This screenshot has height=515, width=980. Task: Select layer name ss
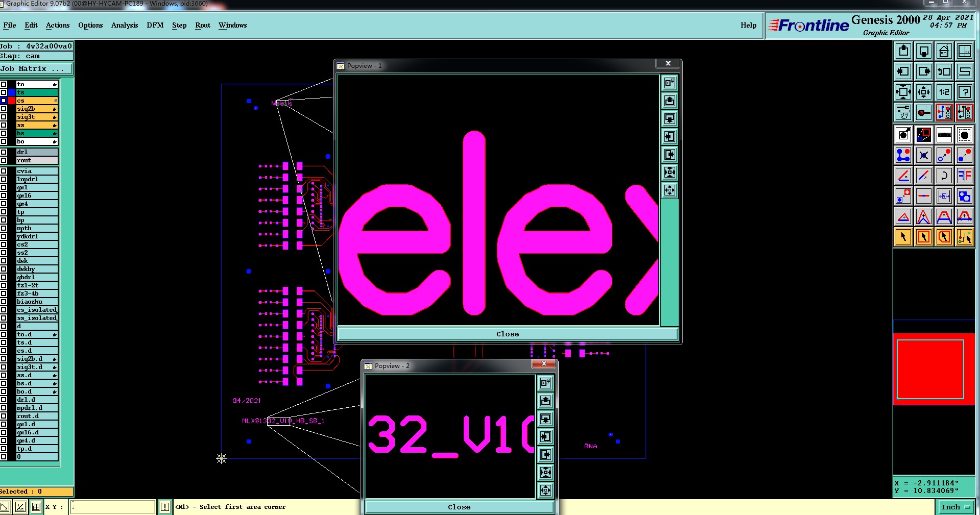point(37,125)
